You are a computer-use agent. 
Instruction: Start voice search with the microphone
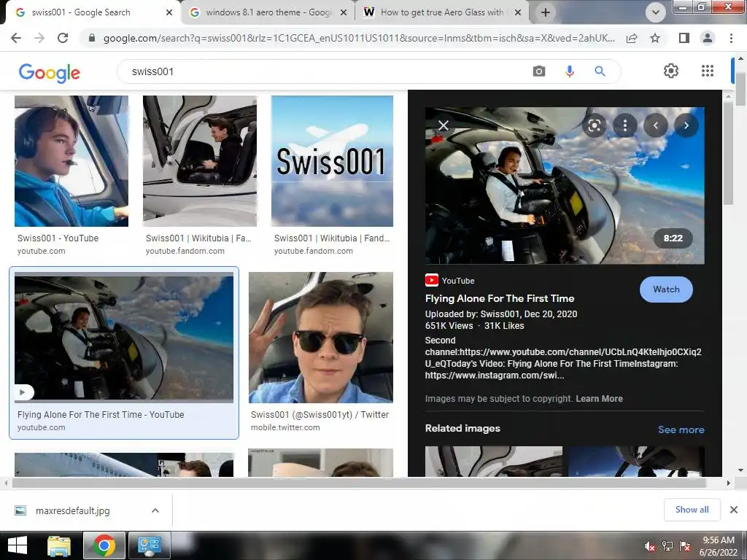point(569,71)
